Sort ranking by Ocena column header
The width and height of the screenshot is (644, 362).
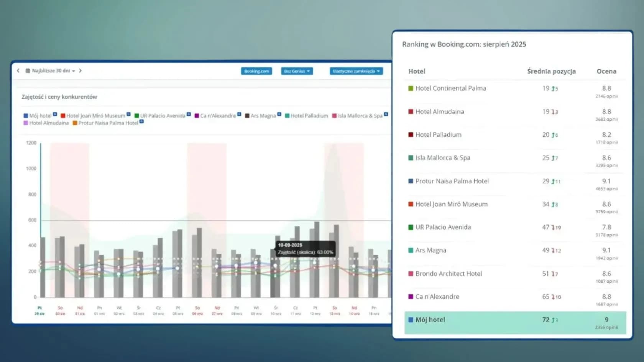(606, 71)
